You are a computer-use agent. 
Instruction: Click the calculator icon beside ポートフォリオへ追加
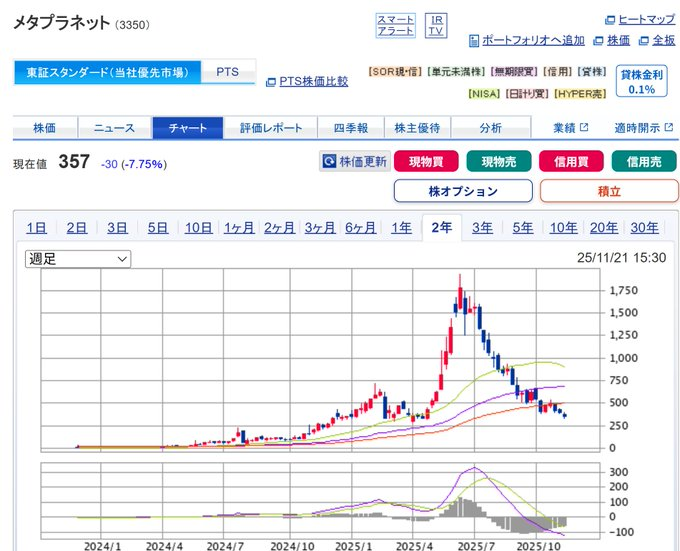474,41
